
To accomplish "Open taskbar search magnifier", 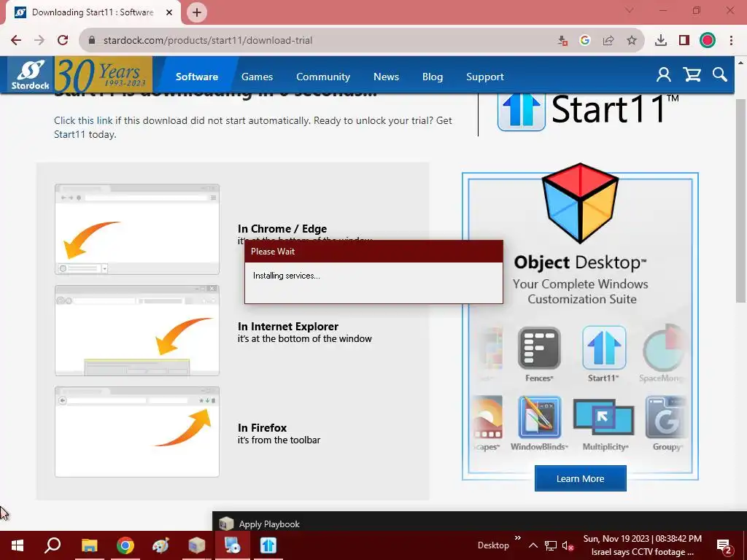I will (53, 545).
